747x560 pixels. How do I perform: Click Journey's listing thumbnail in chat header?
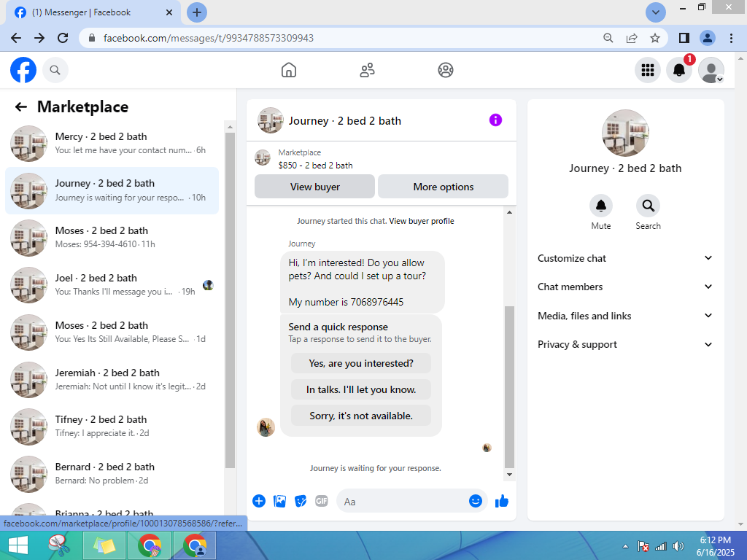pos(270,120)
